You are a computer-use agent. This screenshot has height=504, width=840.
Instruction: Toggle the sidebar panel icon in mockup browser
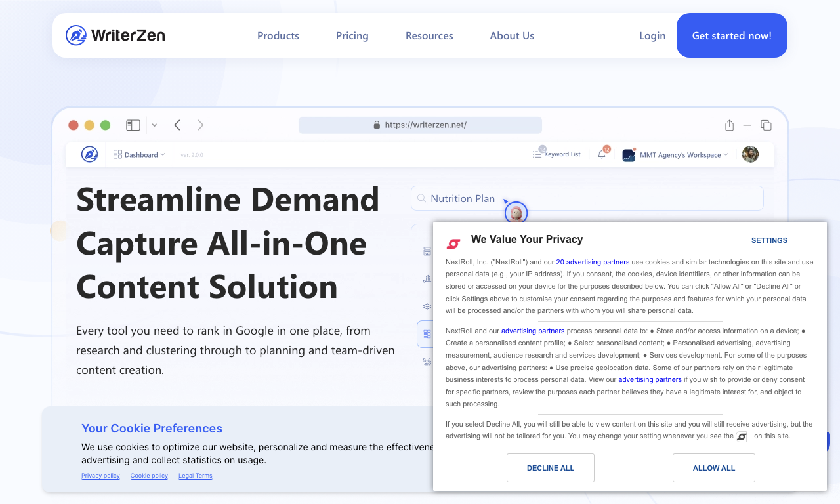(x=133, y=125)
